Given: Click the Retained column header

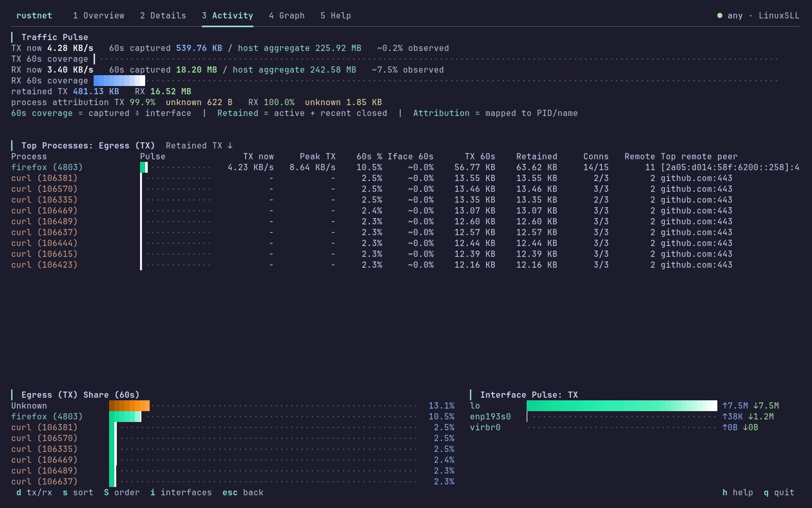Looking at the screenshot, I should tap(537, 156).
